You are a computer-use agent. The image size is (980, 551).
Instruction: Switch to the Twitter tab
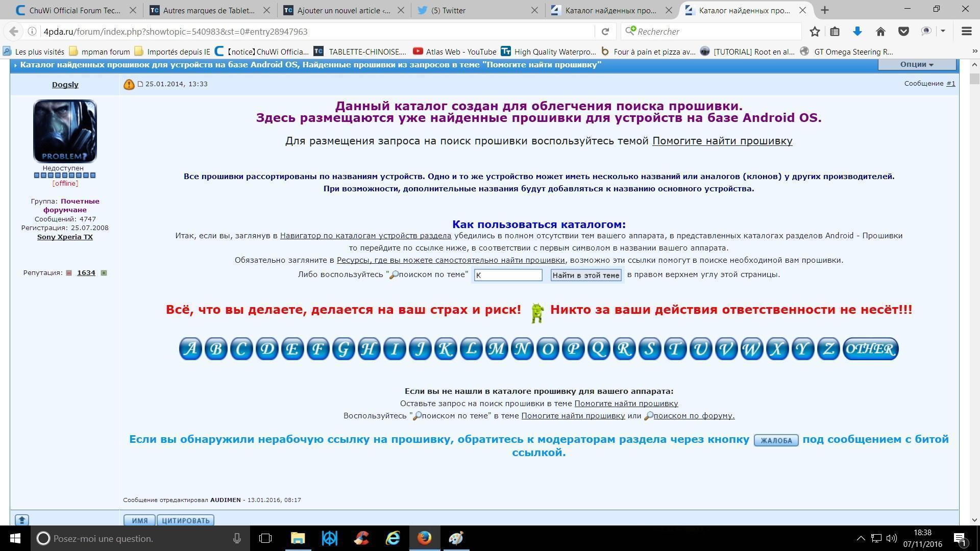(448, 10)
